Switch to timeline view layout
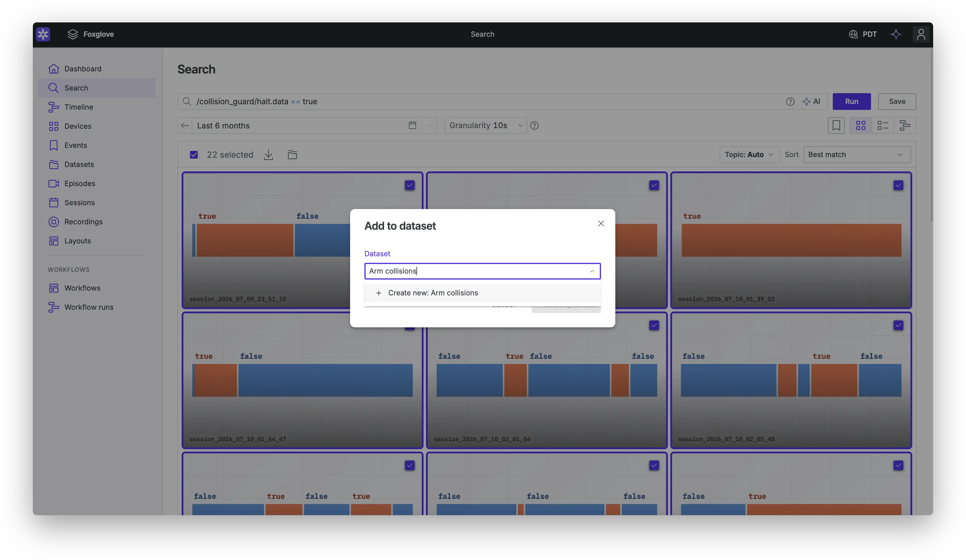The height and width of the screenshot is (560, 966). [x=905, y=126]
